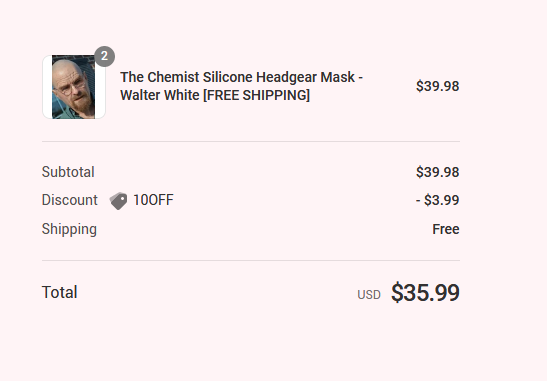Click the USD currency label
547x381 pixels.
[369, 295]
